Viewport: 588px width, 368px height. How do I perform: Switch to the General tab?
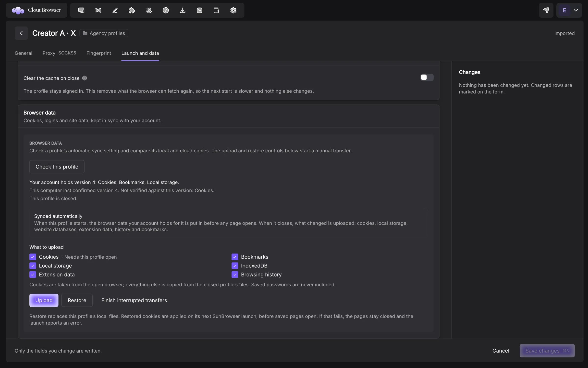click(24, 53)
